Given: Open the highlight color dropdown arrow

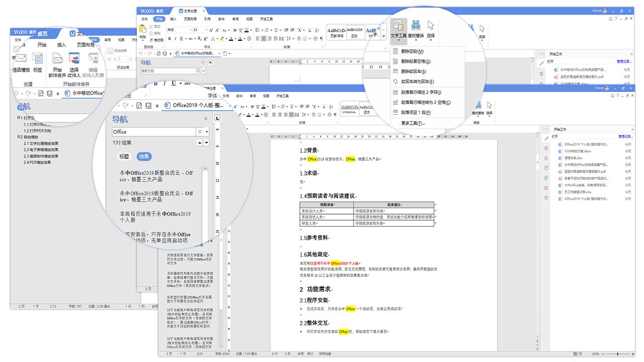Looking at the screenshot, I should (x=225, y=38).
